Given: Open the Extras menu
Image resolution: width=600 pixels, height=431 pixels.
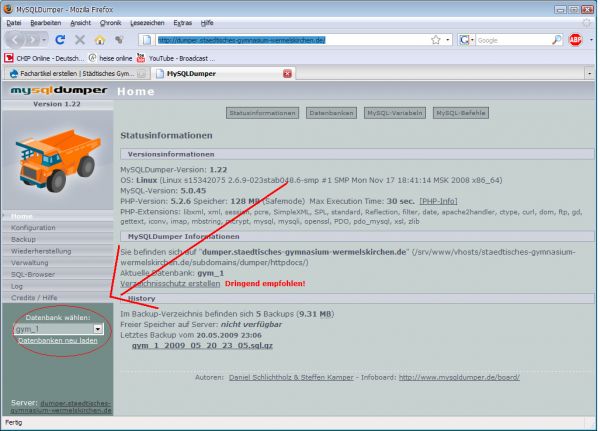Looking at the screenshot, I should (183, 23).
